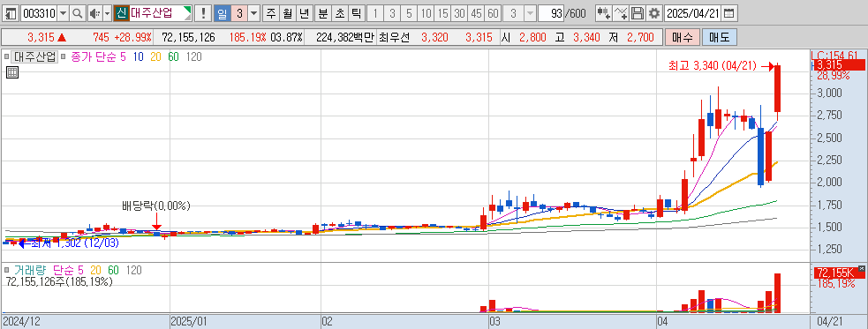
Task: Open the stock code 003310 history dropdown
Action: point(63,13)
